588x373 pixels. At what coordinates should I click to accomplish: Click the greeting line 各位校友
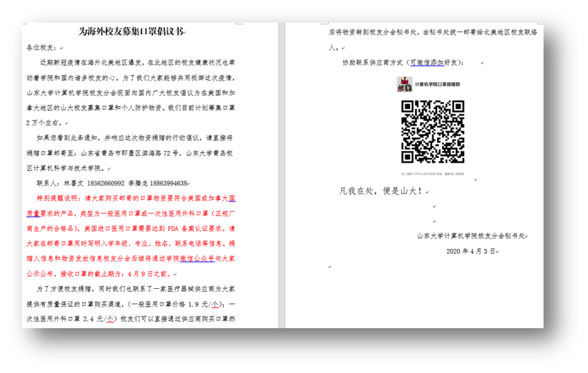click(41, 48)
